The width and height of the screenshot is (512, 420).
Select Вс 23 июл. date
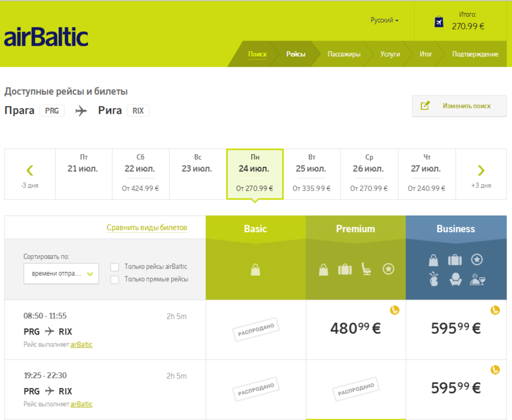pos(198,174)
